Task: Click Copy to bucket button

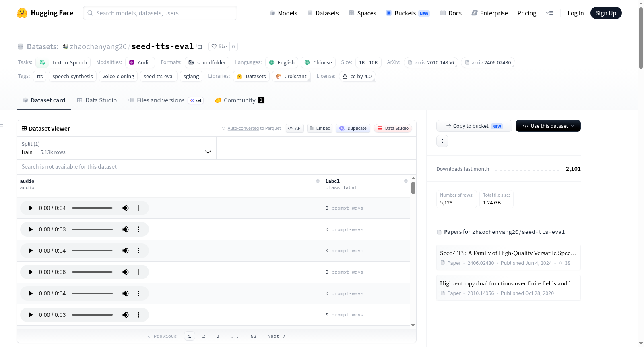Action: 474,126
